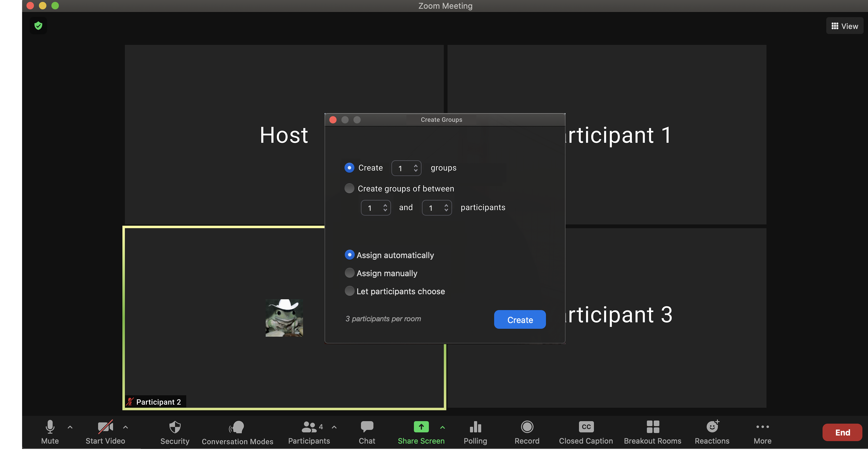Click the green encryption shield icon

[38, 26]
